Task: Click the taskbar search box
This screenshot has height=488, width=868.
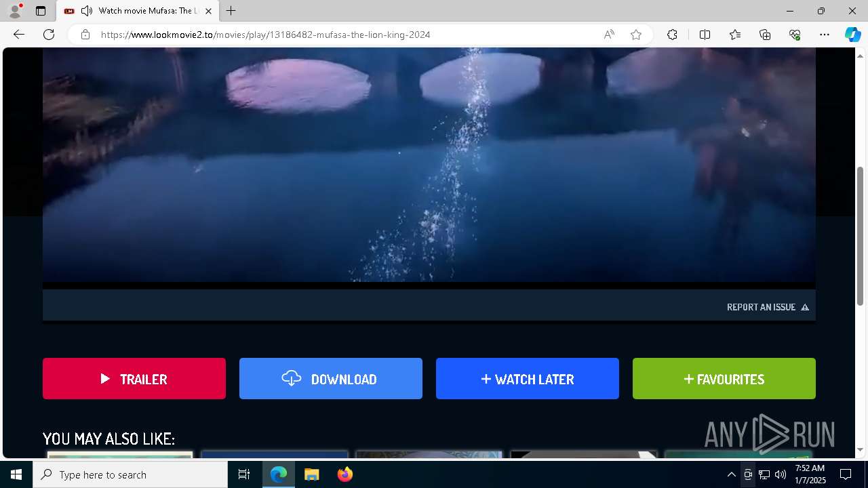Action: click(x=130, y=474)
